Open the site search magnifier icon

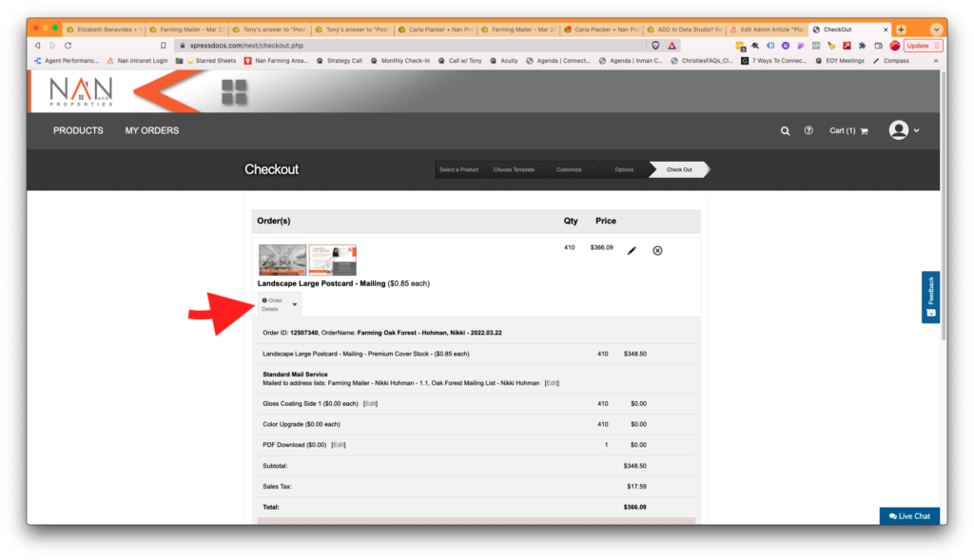pyautogui.click(x=785, y=131)
